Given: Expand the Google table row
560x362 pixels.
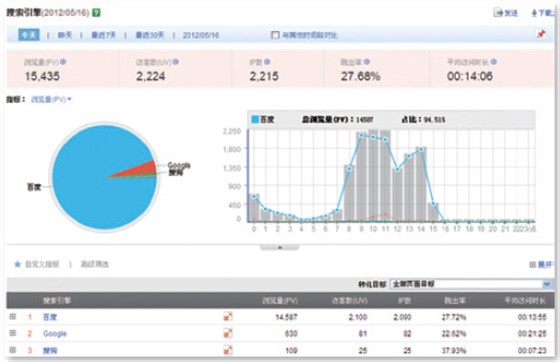Looking at the screenshot, I should click(x=12, y=333).
